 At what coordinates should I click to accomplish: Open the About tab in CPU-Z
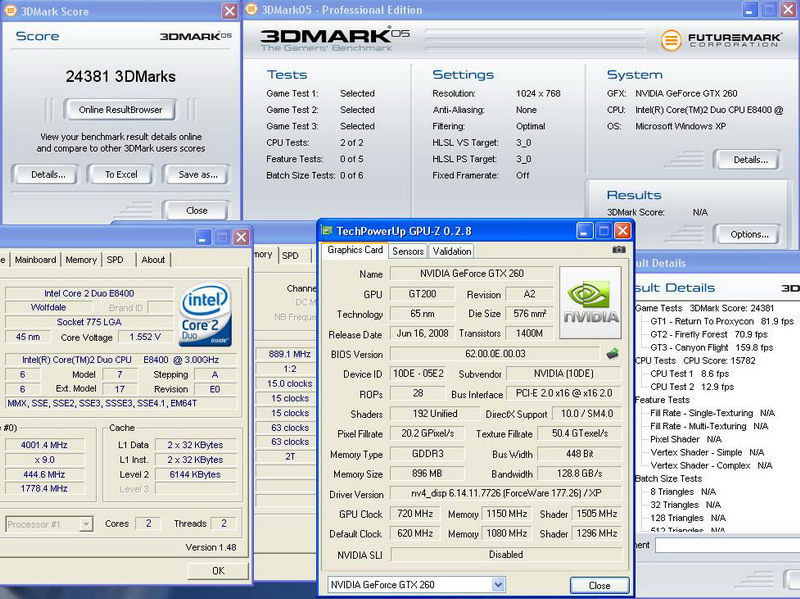pyautogui.click(x=153, y=260)
